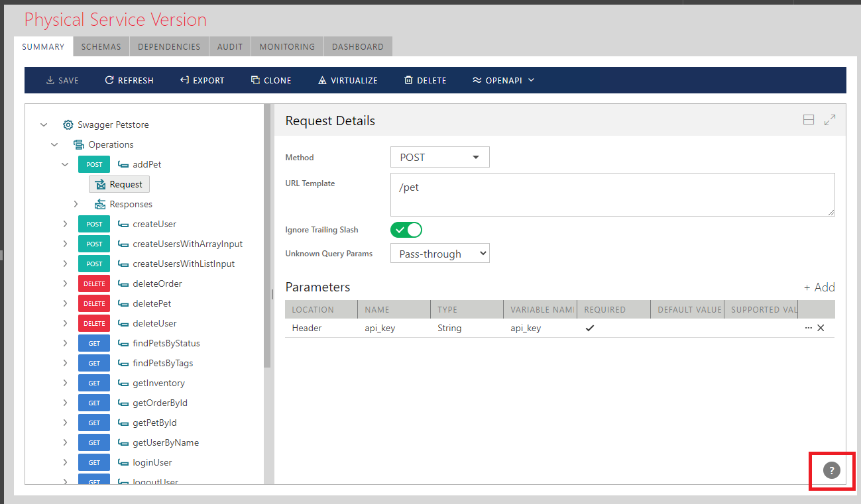
Task: Expand Request Details panel to fullscreen
Action: click(829, 120)
